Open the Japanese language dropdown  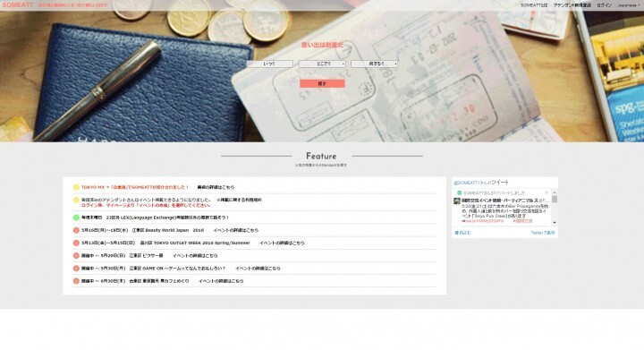629,5
